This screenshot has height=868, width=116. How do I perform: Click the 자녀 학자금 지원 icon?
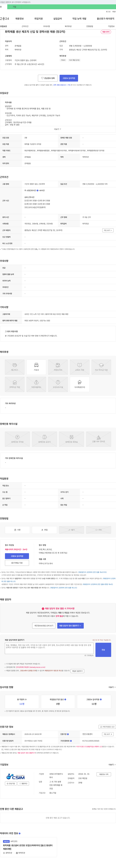[x=101, y=367]
